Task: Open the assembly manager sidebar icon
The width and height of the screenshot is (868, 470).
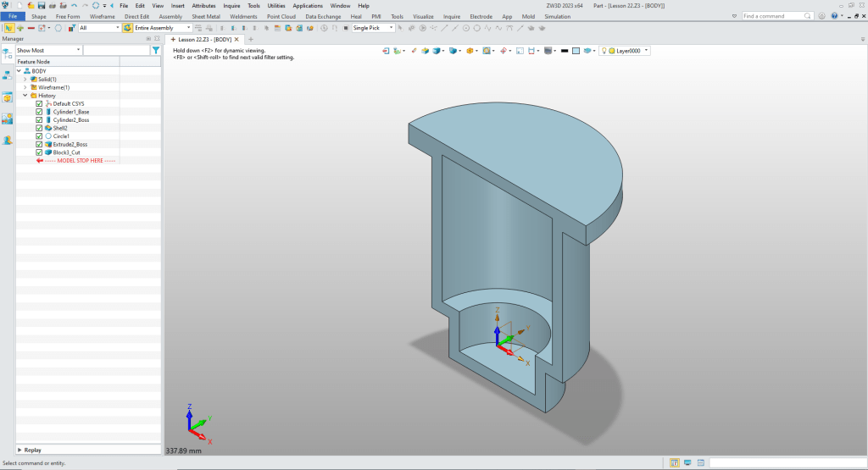Action: point(7,75)
